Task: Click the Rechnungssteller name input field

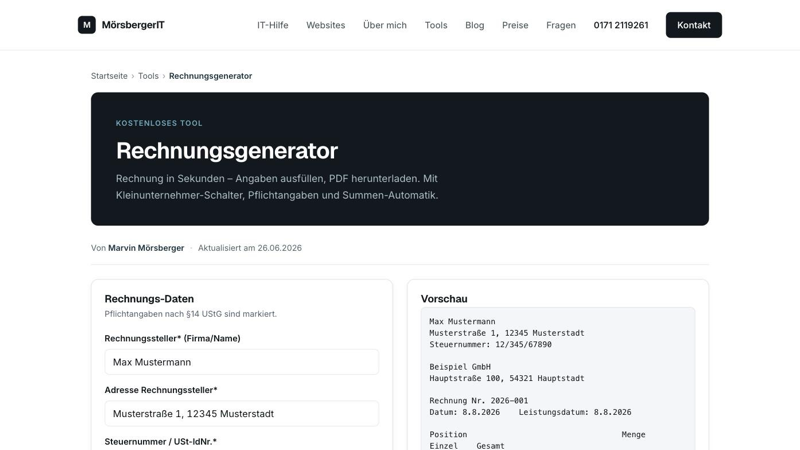Action: pyautogui.click(x=242, y=362)
